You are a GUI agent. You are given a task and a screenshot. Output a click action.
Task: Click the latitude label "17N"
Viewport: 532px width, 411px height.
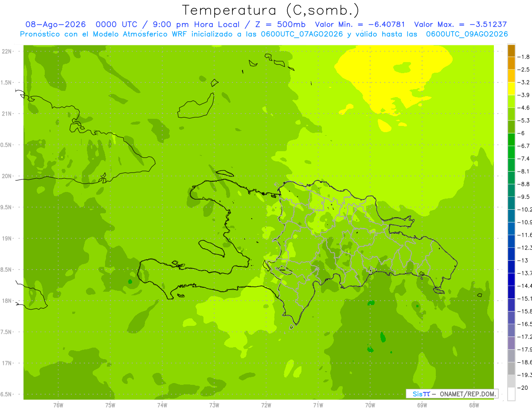point(7,364)
